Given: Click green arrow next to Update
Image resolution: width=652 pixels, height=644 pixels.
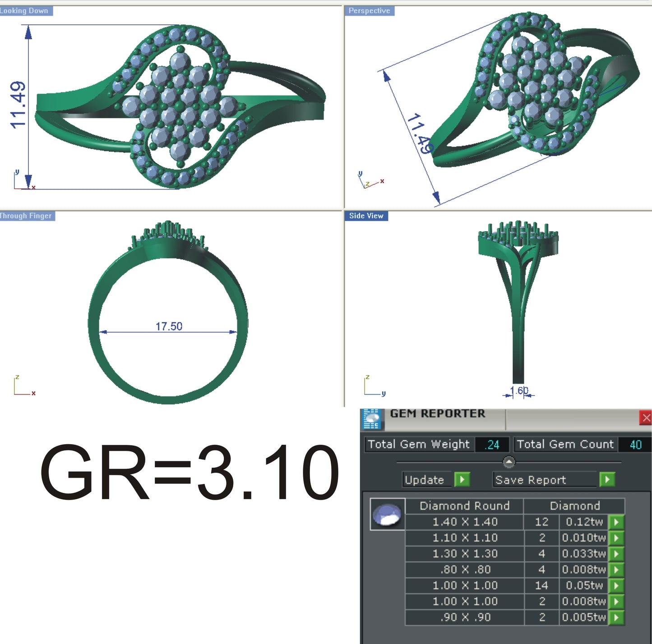Looking at the screenshot, I should point(461,480).
